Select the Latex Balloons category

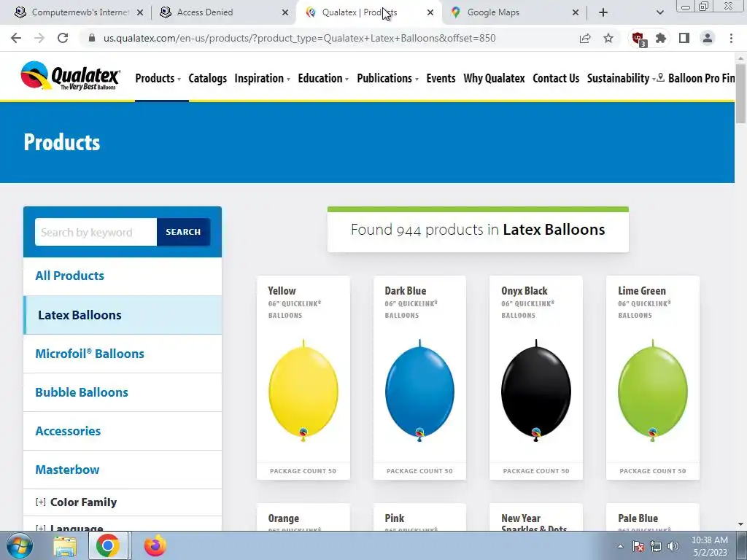coord(123,315)
